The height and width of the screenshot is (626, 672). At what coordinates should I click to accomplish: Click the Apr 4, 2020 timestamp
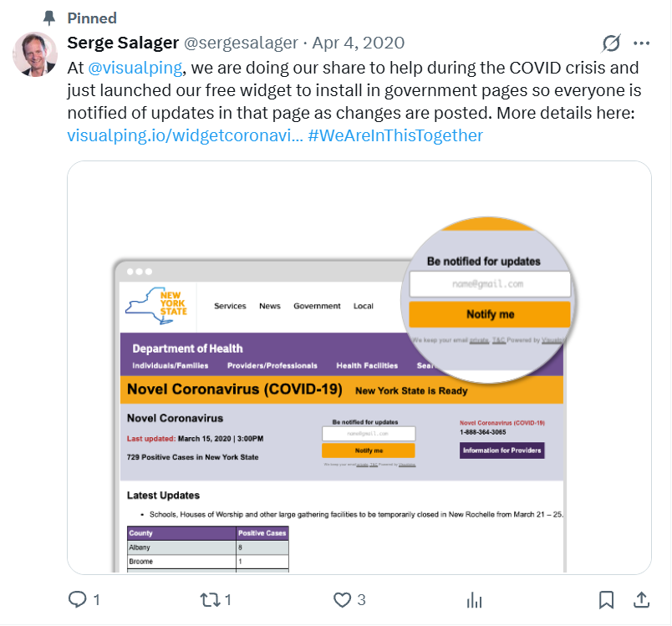[358, 43]
